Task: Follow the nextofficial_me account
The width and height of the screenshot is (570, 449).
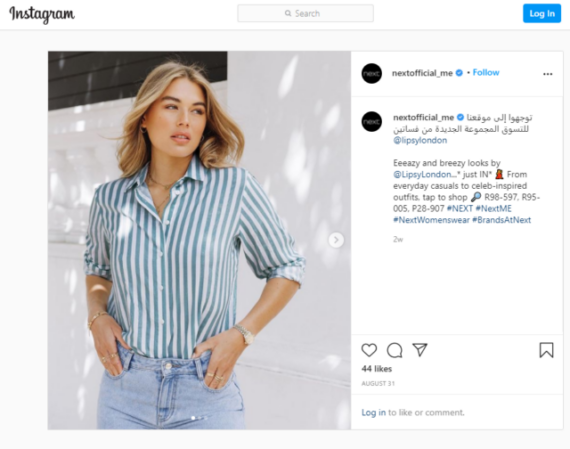Action: [486, 73]
